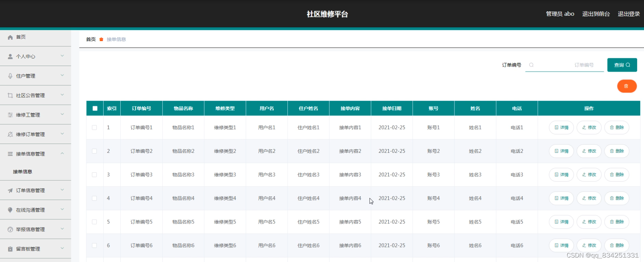Collapse the 接单信息管理 chevron
Viewport: 644px width, 262px height.
(x=62, y=154)
